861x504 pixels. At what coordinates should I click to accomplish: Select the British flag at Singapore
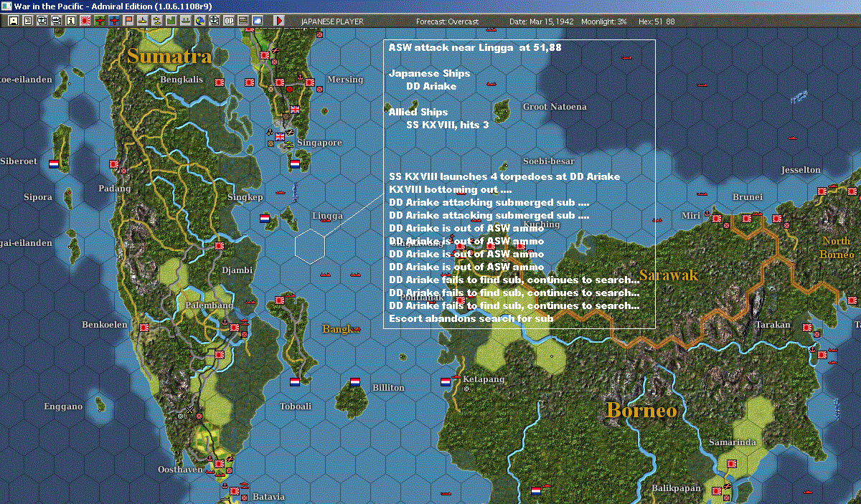pyautogui.click(x=279, y=136)
